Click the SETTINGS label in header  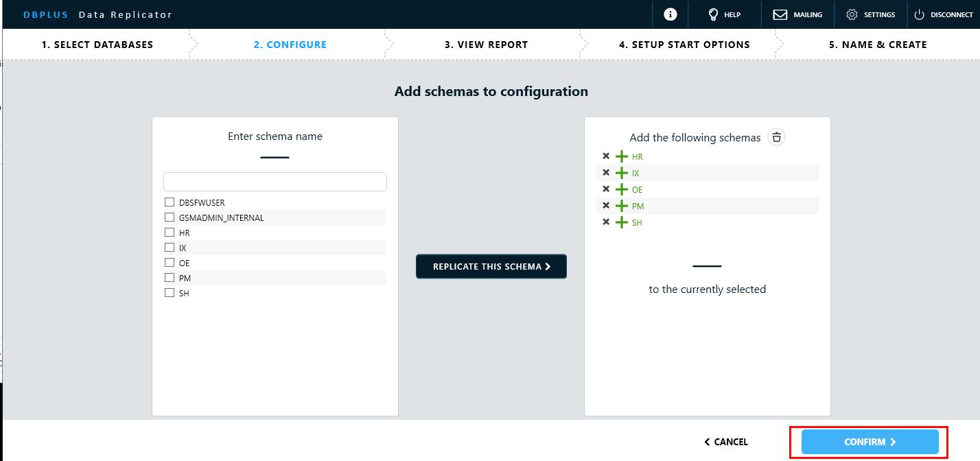[x=880, y=15]
